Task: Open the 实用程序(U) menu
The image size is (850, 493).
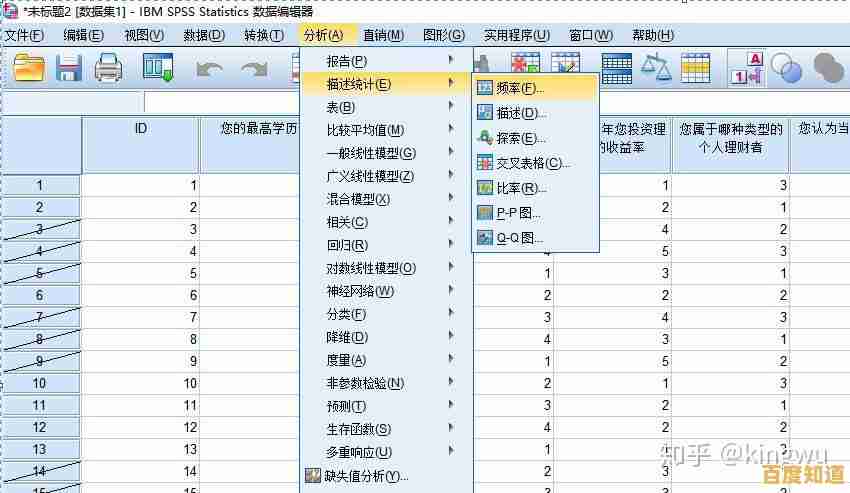Action: 517,36
